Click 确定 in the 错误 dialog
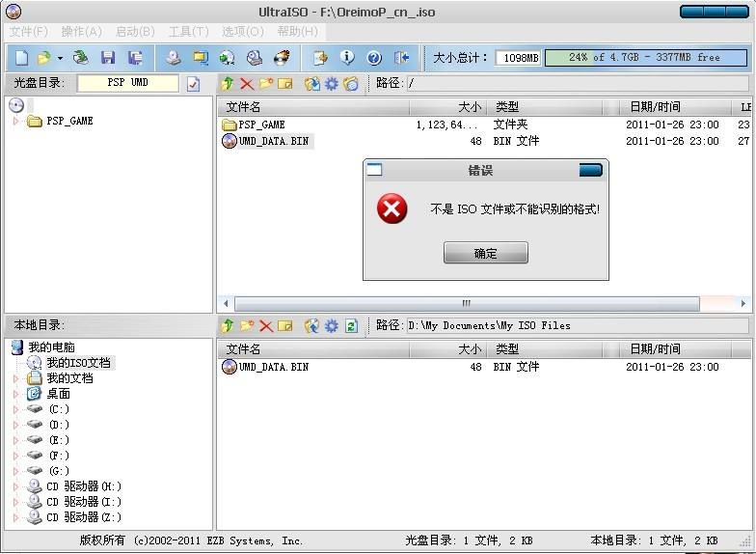 click(x=486, y=253)
